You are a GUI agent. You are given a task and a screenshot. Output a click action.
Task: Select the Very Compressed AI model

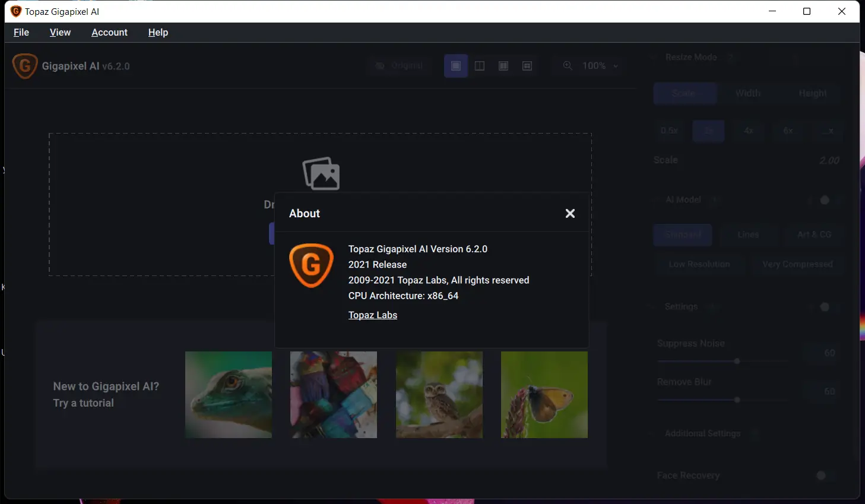click(797, 264)
